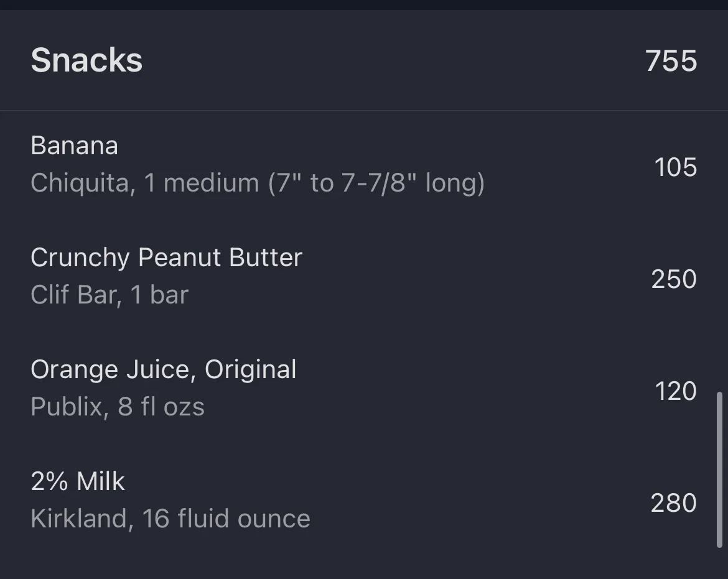Tap the Publix 8 fl ozs serving text

118,407
